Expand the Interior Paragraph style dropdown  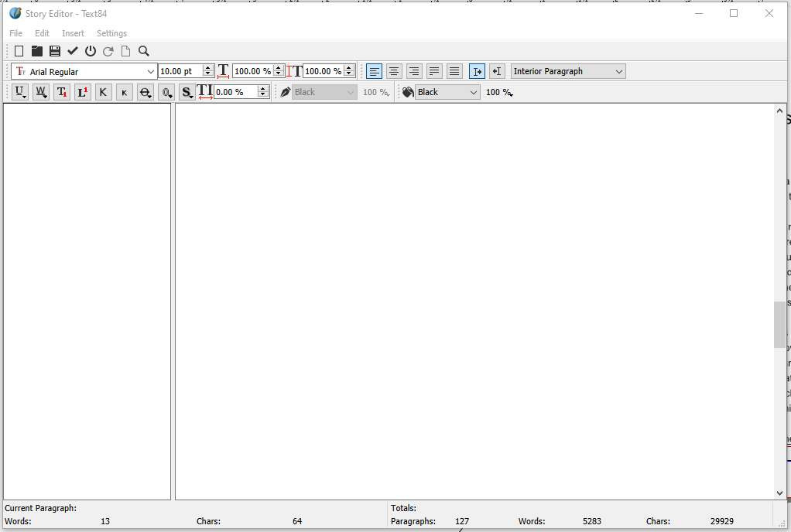coord(618,71)
